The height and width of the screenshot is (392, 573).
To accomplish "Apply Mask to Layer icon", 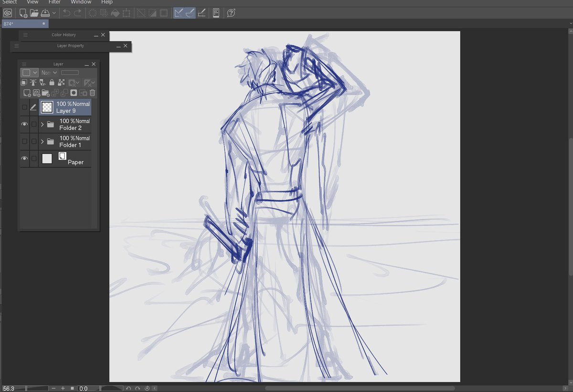I will click(x=83, y=93).
